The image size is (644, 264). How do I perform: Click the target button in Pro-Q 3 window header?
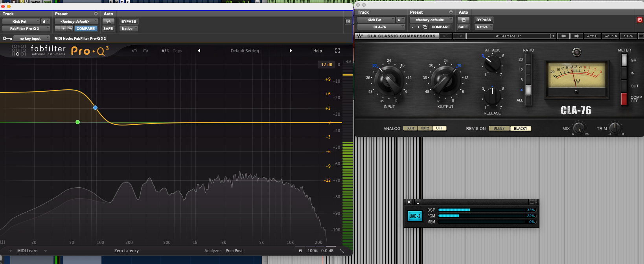pos(348,22)
